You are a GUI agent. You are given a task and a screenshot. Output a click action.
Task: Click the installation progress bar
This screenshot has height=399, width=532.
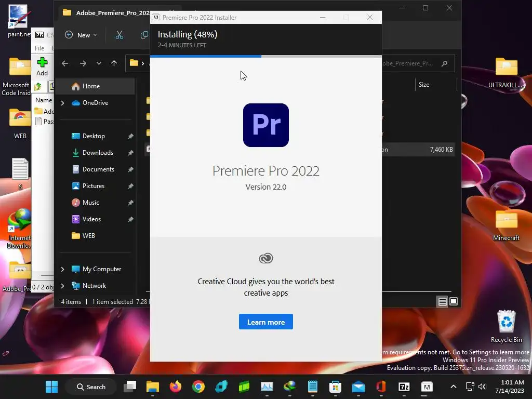(x=265, y=56)
